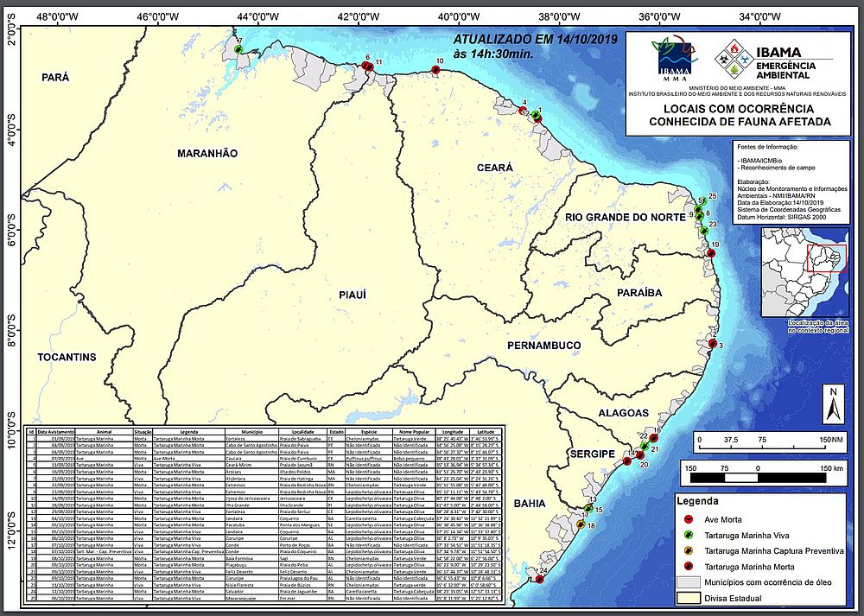Select map marker number 10 on the coast

[436, 71]
